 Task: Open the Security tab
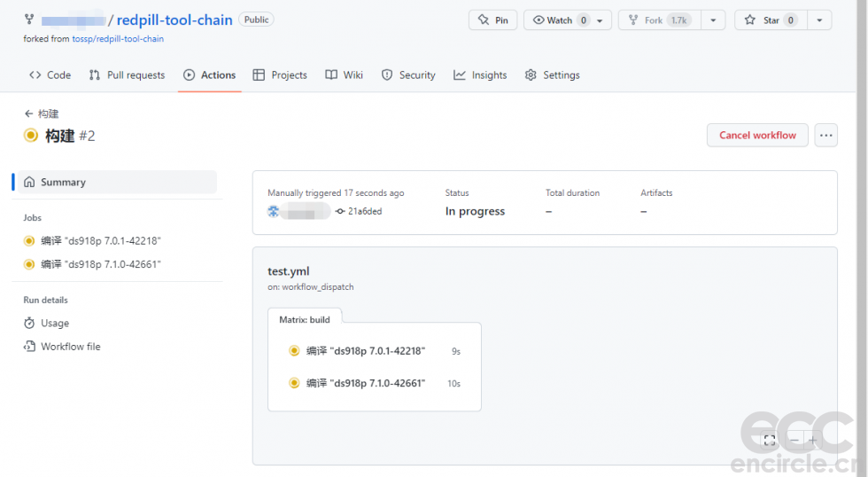tap(408, 74)
